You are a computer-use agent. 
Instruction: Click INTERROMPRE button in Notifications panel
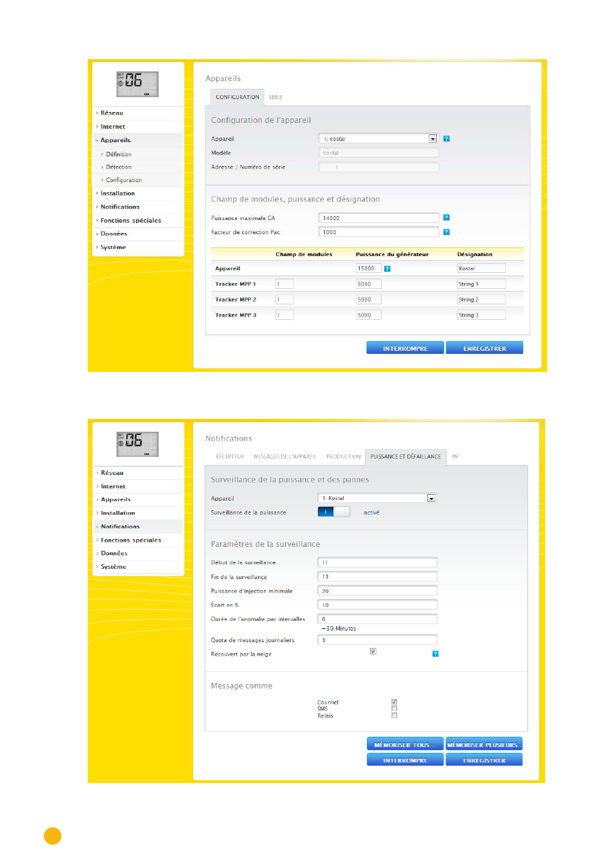pyautogui.click(x=405, y=760)
